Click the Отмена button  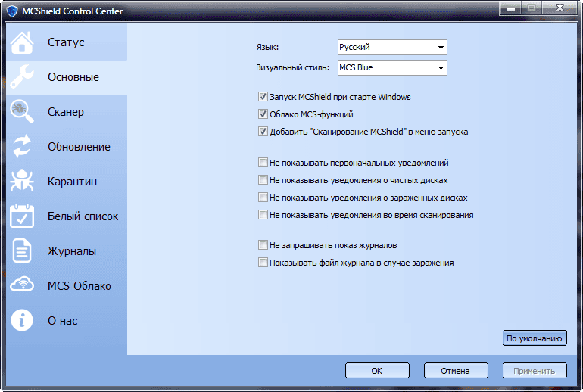click(456, 371)
